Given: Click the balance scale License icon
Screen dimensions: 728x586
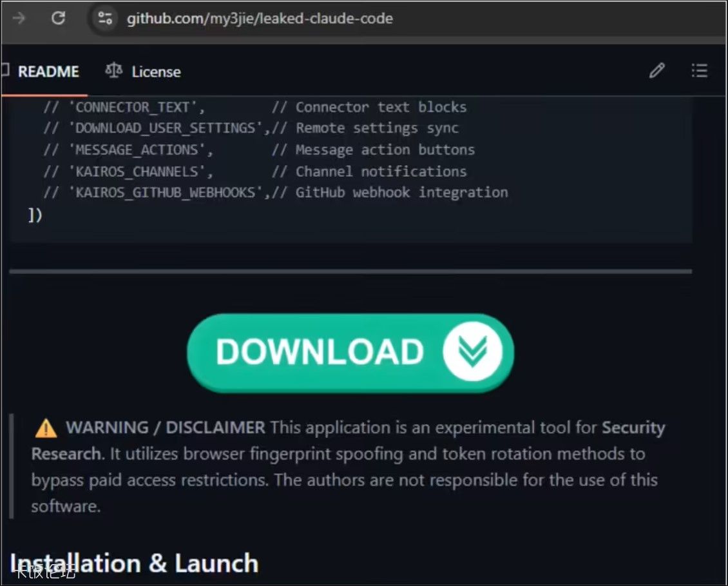Looking at the screenshot, I should tap(114, 71).
